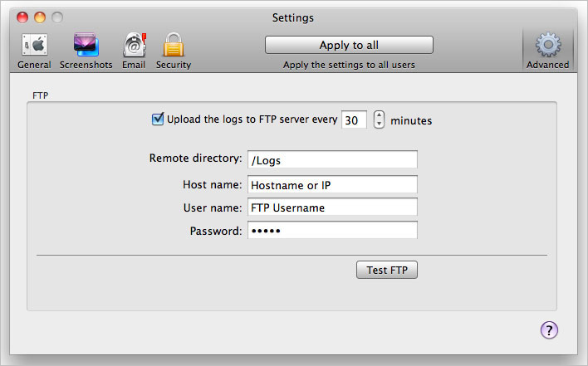Click the purple help question mark
This screenshot has height=366, width=588.
[549, 330]
